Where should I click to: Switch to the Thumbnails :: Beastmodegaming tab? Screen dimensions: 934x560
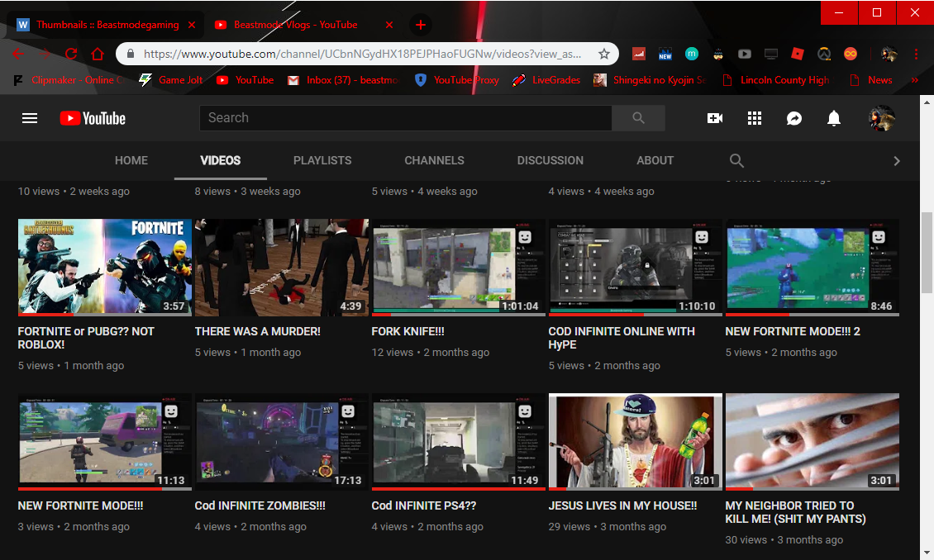coord(107,25)
